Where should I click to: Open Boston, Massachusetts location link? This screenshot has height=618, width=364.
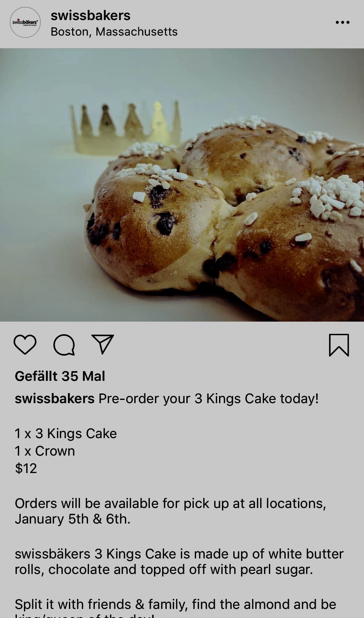point(114,32)
